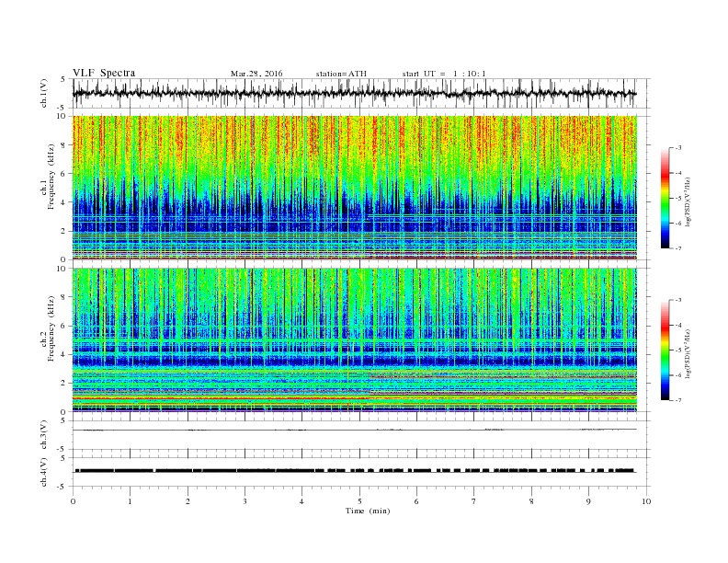This screenshot has width=728, height=563.
Task: Click the ch.4 black pulse trace
Action: click(x=355, y=471)
